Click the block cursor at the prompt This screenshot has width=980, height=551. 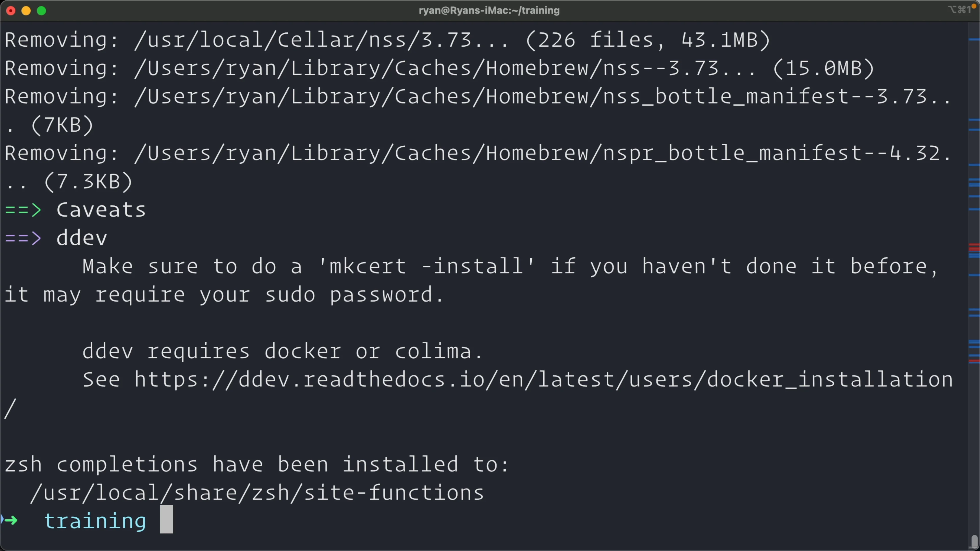click(x=166, y=519)
